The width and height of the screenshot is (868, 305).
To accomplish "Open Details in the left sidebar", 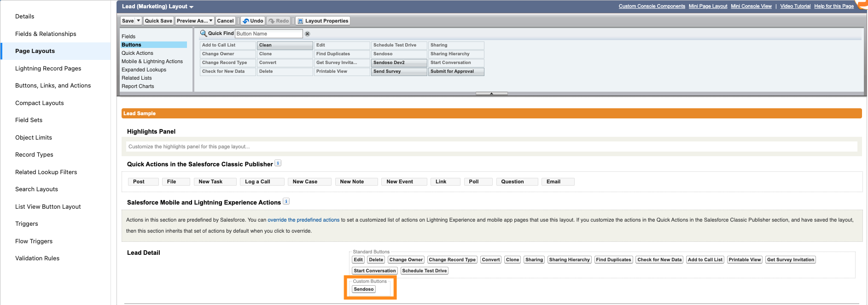I will [25, 17].
